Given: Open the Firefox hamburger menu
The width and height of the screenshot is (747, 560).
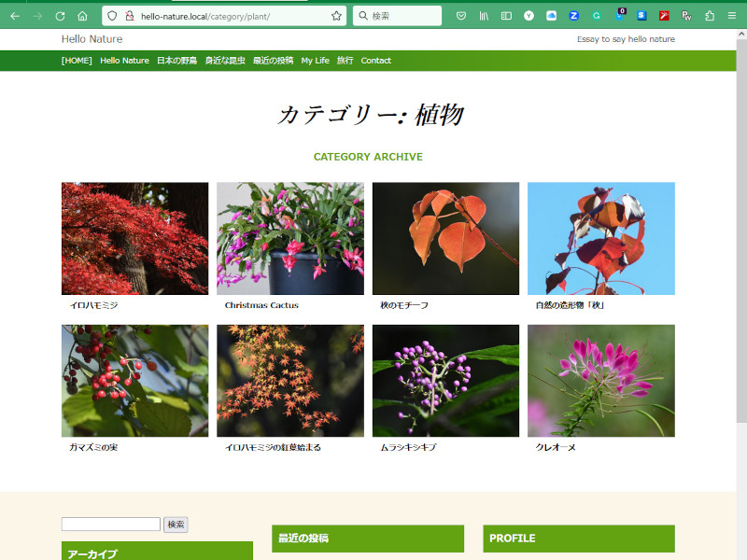Looking at the screenshot, I should pyautogui.click(x=732, y=16).
